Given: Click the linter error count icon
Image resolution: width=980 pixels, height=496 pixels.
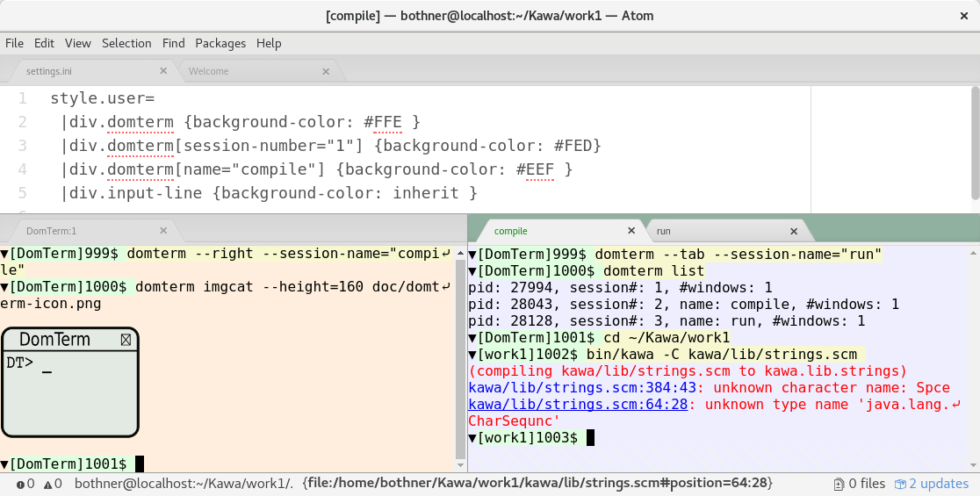Looking at the screenshot, I should point(25,484).
